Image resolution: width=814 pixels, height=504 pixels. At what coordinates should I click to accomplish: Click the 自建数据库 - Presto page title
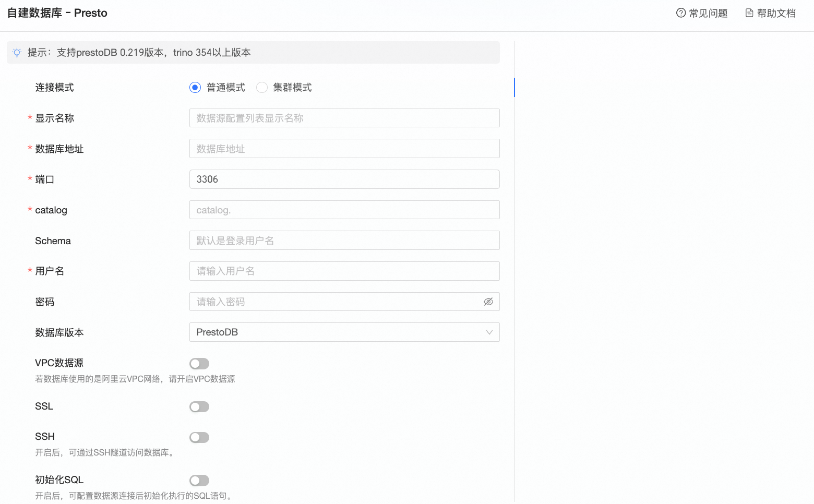point(57,13)
